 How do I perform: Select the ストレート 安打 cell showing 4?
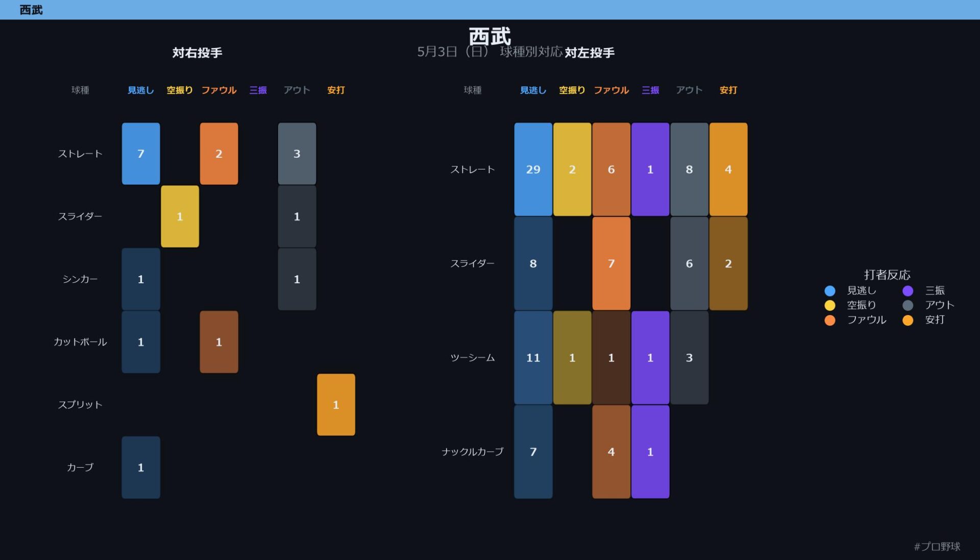click(x=728, y=169)
